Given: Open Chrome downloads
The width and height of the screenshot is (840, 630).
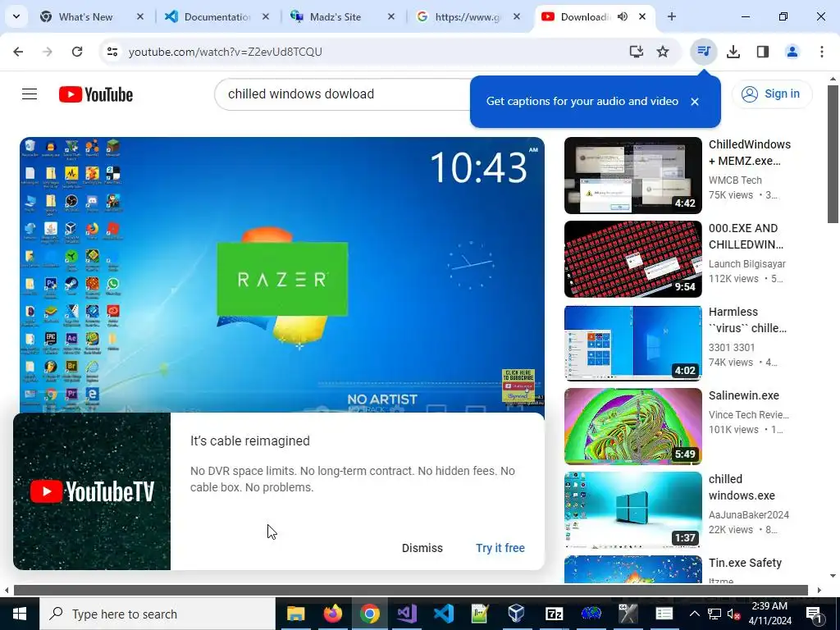Looking at the screenshot, I should tap(733, 52).
